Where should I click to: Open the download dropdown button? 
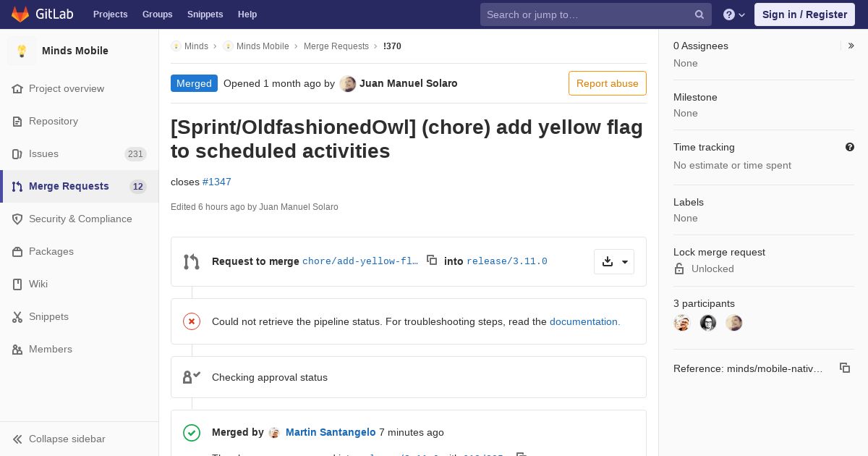tap(614, 261)
